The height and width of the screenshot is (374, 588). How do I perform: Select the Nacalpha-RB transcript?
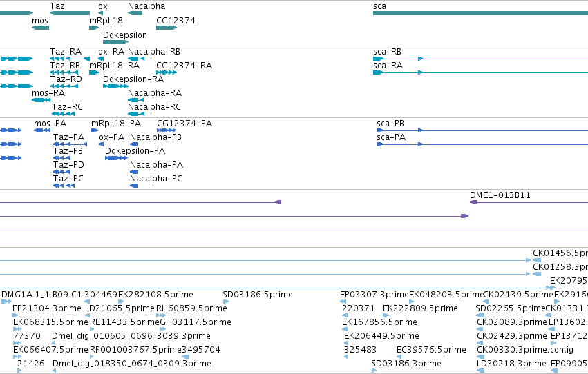coord(136,59)
